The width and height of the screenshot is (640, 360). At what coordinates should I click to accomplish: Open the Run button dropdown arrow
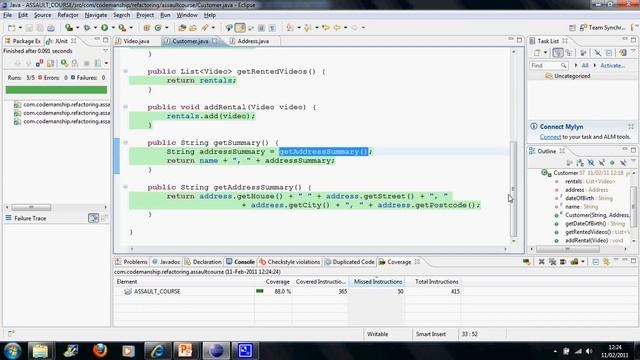click(x=113, y=28)
